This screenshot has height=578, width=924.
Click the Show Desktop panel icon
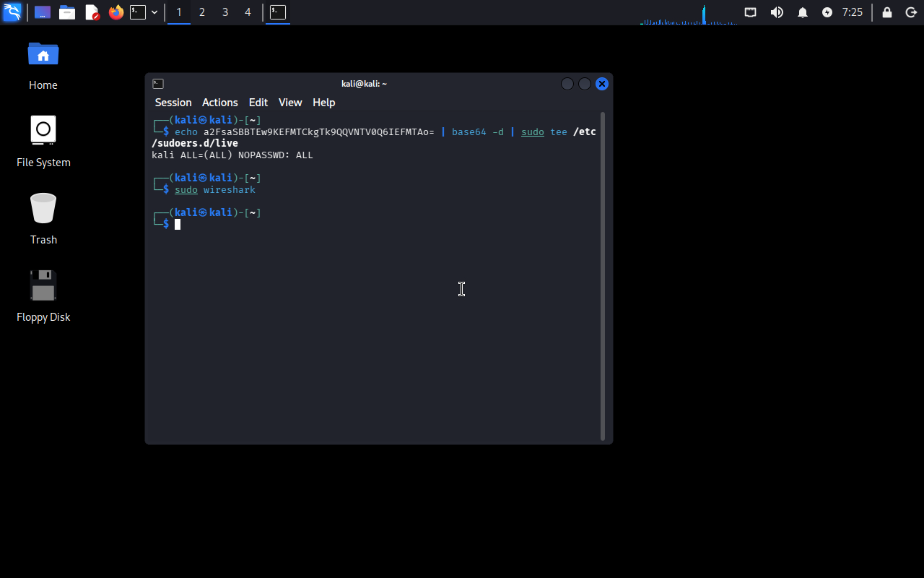point(43,12)
